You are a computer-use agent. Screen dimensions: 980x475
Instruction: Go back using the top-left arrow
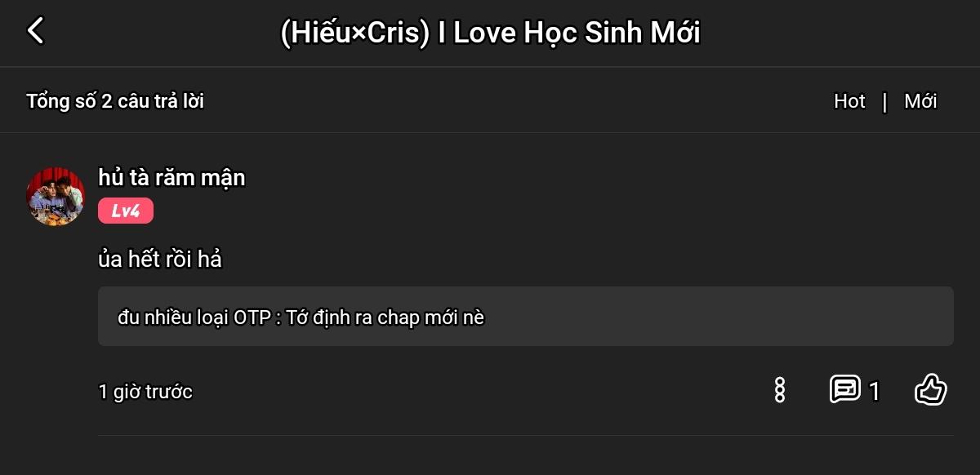click(x=35, y=31)
